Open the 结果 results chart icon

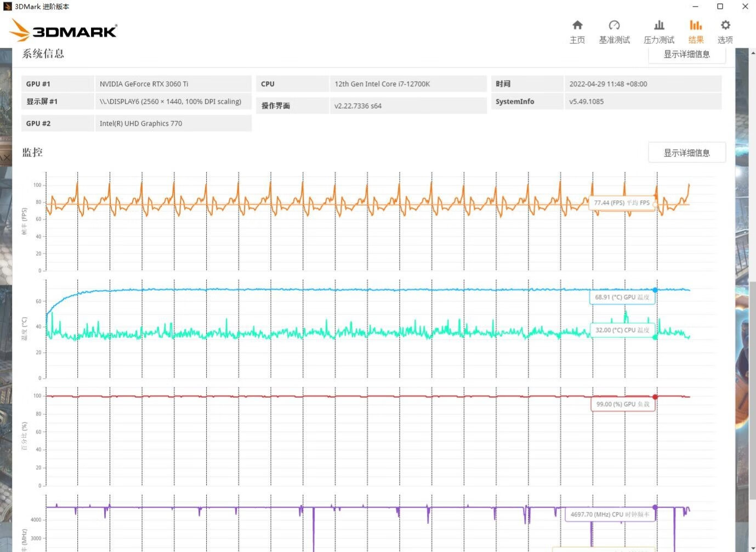point(696,25)
